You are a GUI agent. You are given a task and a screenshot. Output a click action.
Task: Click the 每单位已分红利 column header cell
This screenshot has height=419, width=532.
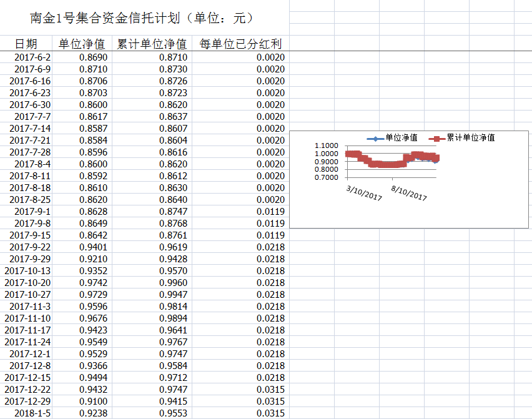pos(240,44)
